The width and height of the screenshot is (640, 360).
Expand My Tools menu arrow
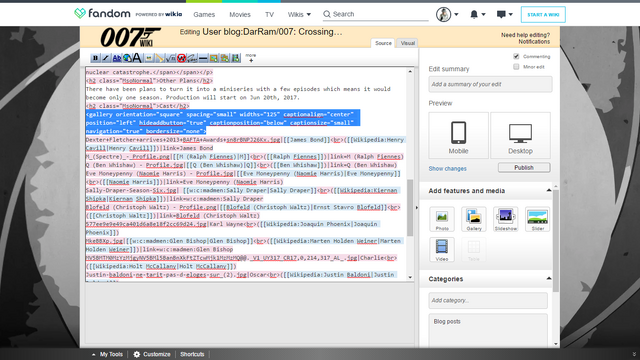pyautogui.click(x=93, y=355)
